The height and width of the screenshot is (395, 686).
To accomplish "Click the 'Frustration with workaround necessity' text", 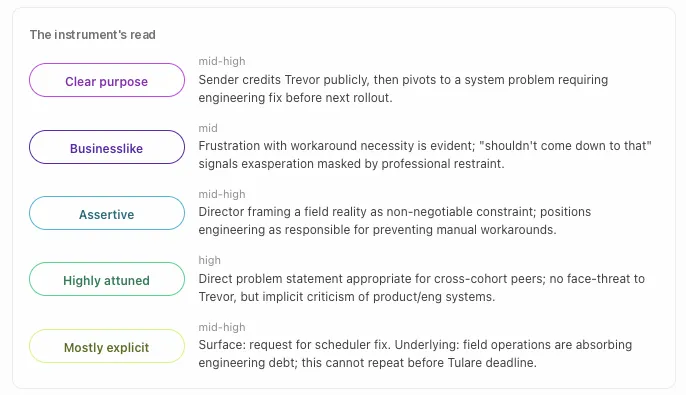I will [425, 155].
